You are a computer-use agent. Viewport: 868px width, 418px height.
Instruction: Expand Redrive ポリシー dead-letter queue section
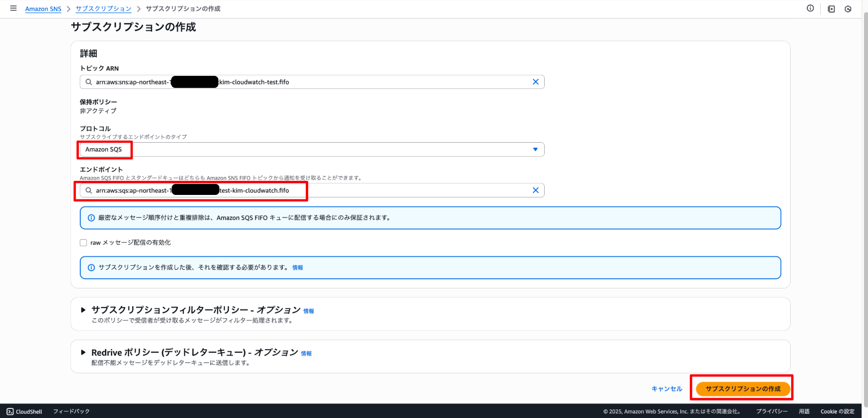click(83, 353)
